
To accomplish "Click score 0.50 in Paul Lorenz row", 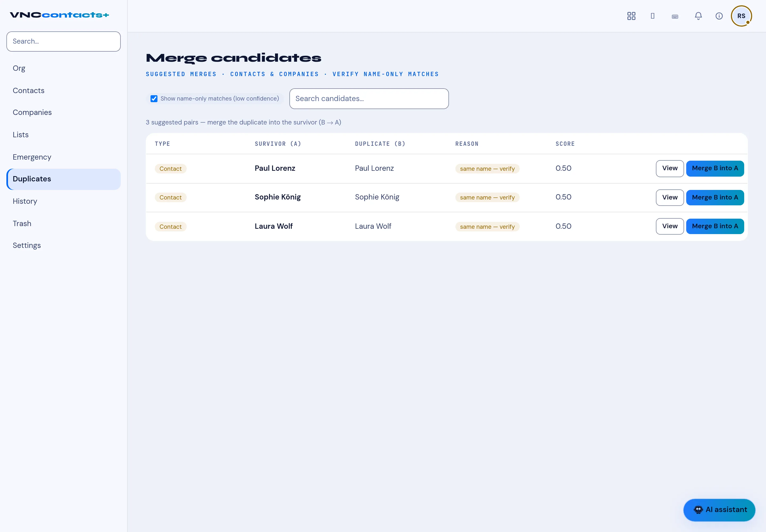I will coord(563,168).
